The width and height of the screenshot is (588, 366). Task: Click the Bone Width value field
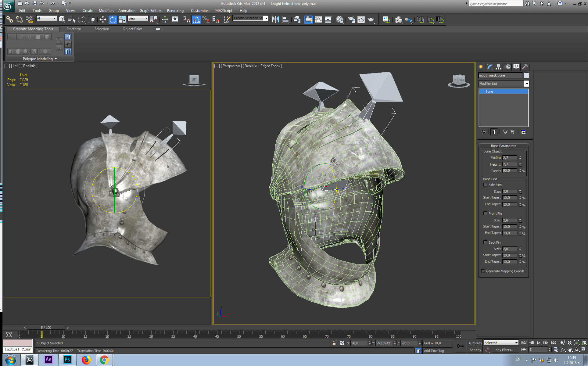510,158
